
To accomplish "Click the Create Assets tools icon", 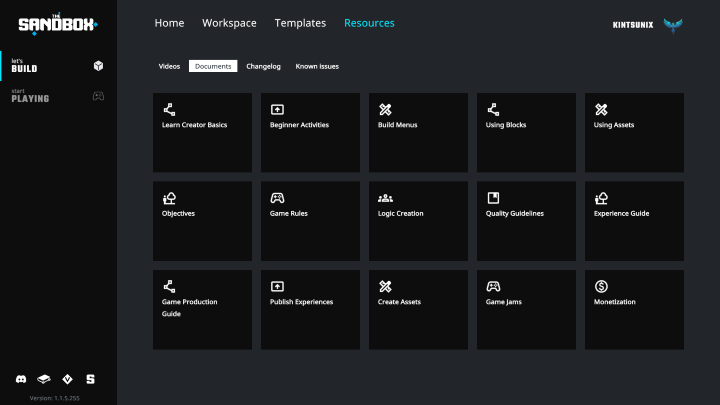I will [x=385, y=287].
